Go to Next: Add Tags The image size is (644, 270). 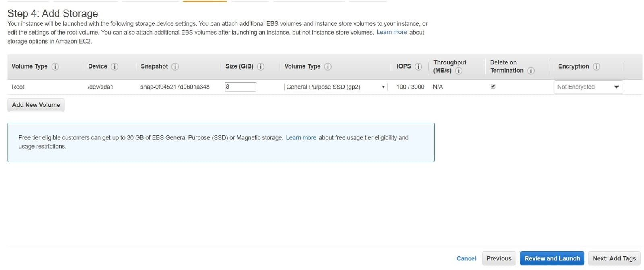click(x=614, y=258)
